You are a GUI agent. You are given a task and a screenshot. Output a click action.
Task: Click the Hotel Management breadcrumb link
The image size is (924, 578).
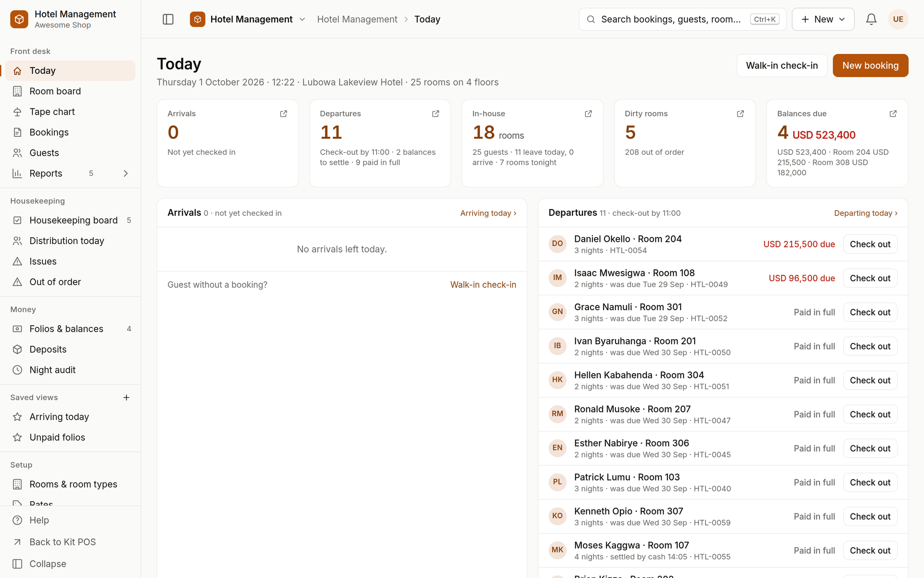pos(357,19)
